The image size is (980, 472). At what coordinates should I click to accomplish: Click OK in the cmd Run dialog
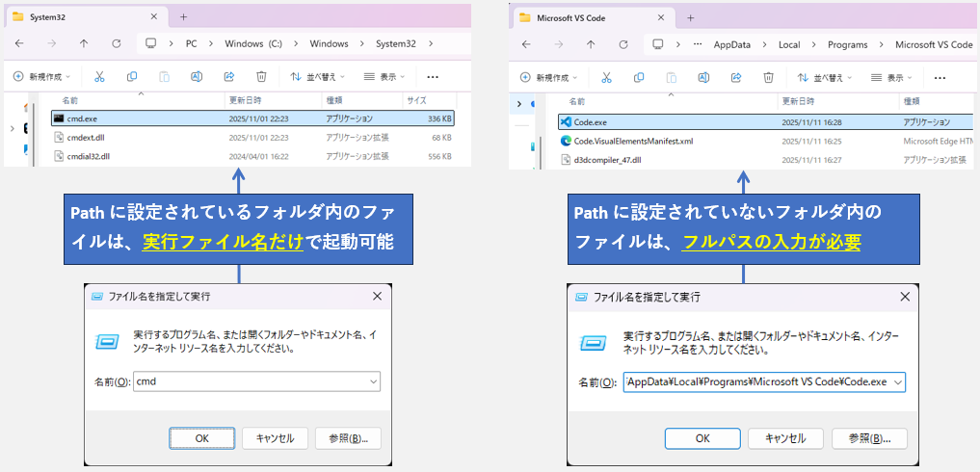click(201, 438)
